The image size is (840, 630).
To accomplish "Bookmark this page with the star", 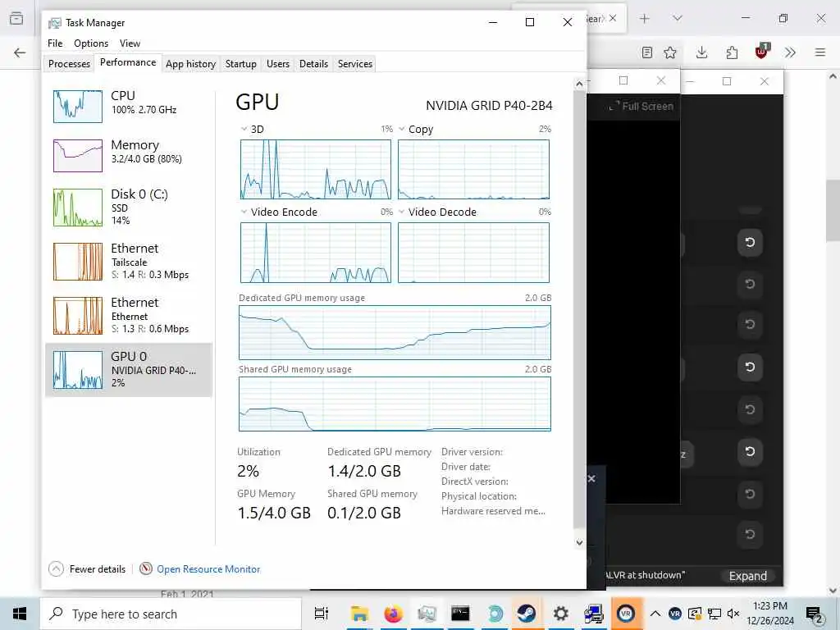I will click(670, 52).
